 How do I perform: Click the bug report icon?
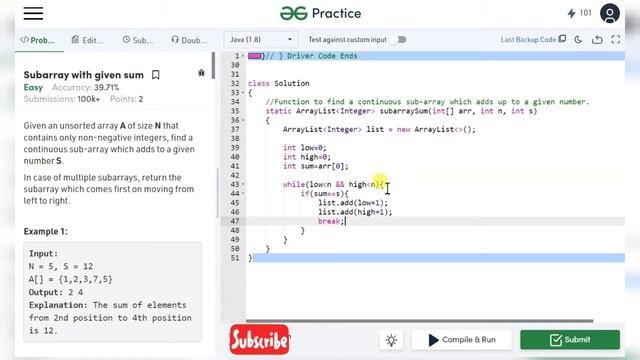tap(201, 73)
